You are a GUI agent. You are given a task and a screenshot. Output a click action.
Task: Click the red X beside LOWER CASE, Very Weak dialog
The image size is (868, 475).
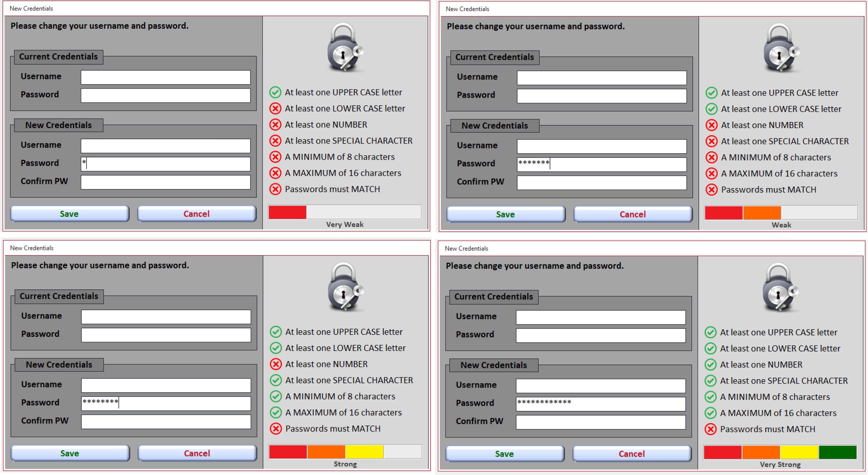(275, 109)
